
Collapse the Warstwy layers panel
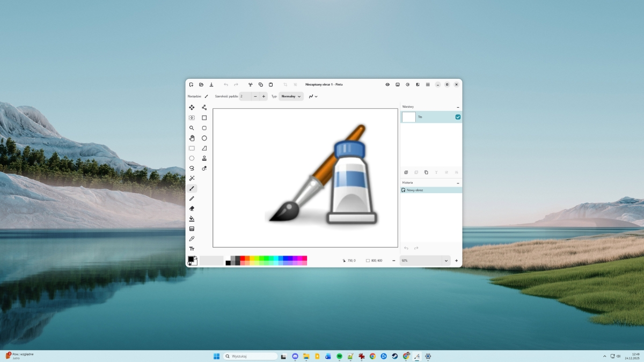[458, 107]
